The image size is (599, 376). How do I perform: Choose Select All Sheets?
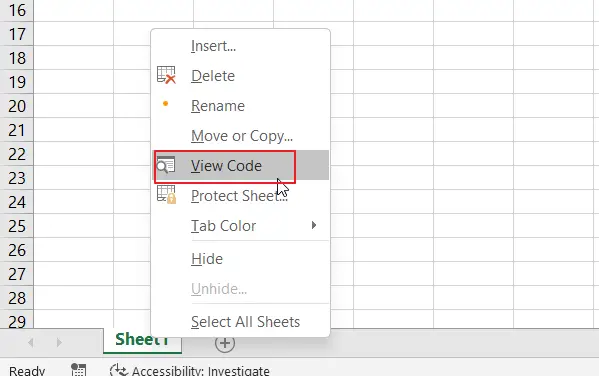[x=241, y=322]
